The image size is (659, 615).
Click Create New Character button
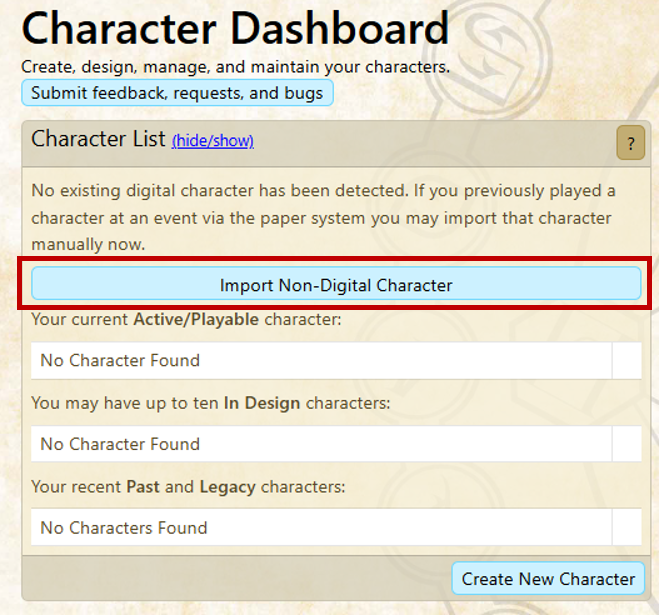pos(548,579)
